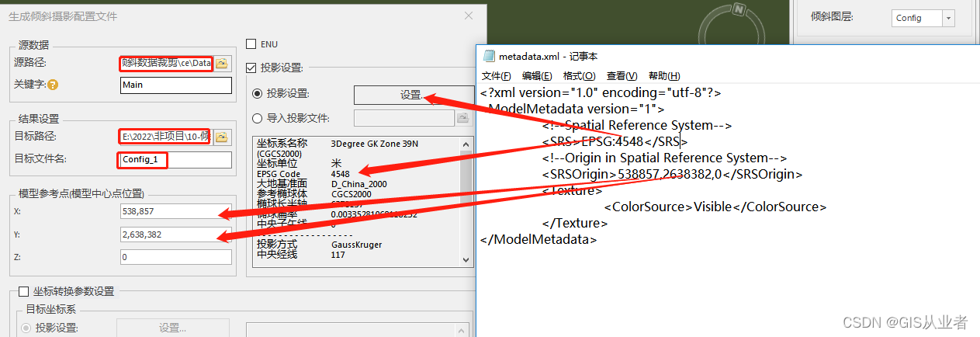Image resolution: width=980 pixels, height=337 pixels.
Task: Click the disabled 设置... button under 目标坐标系
Action: [x=172, y=328]
